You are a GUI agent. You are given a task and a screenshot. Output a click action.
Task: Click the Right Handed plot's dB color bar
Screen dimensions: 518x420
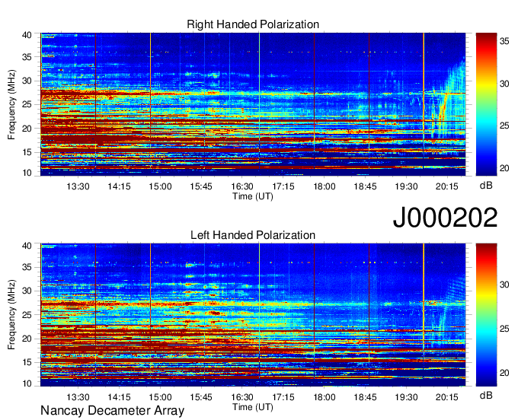tap(486, 104)
